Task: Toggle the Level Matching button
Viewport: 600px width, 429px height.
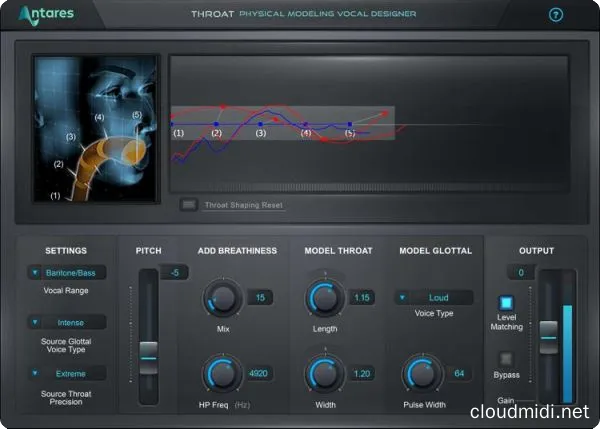Action: [x=506, y=303]
